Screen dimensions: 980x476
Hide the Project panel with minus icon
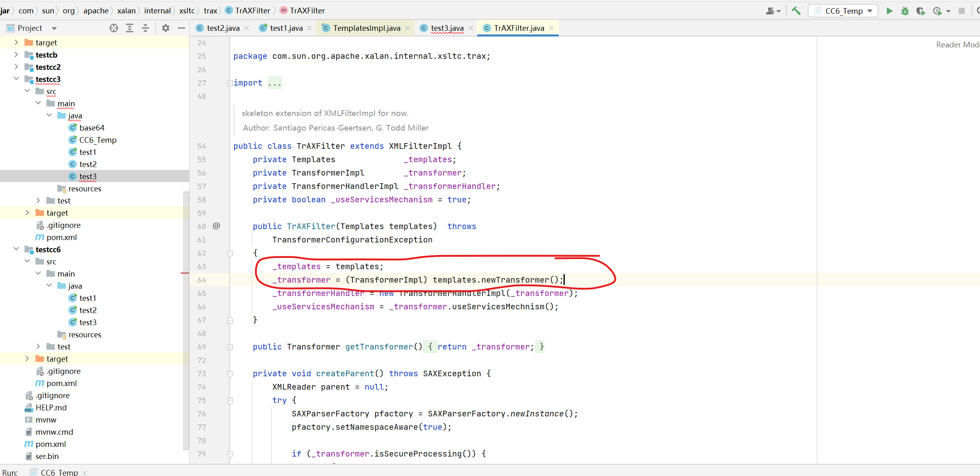[181, 28]
